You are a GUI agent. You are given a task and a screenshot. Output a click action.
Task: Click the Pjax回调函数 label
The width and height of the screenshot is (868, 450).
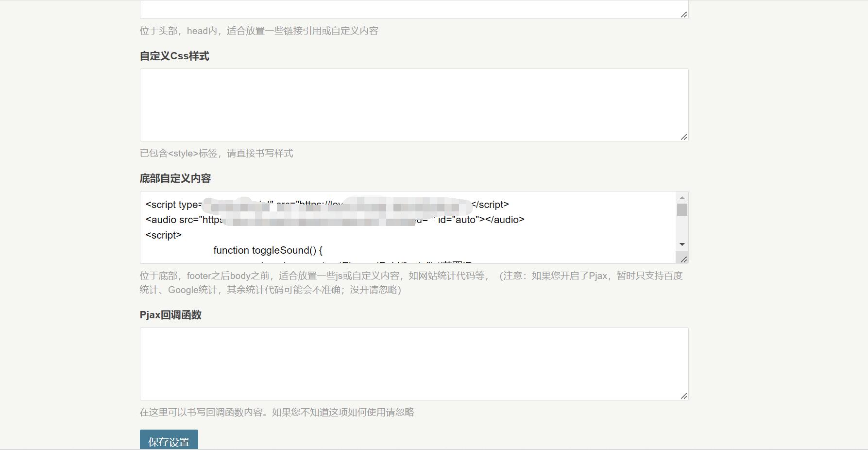click(170, 315)
